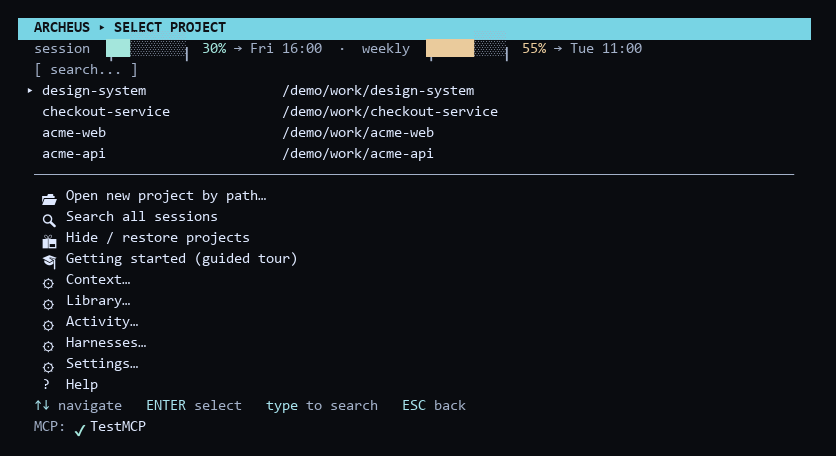Click the weekly label
Image resolution: width=836 pixels, height=456 pixels.
[x=385, y=49]
